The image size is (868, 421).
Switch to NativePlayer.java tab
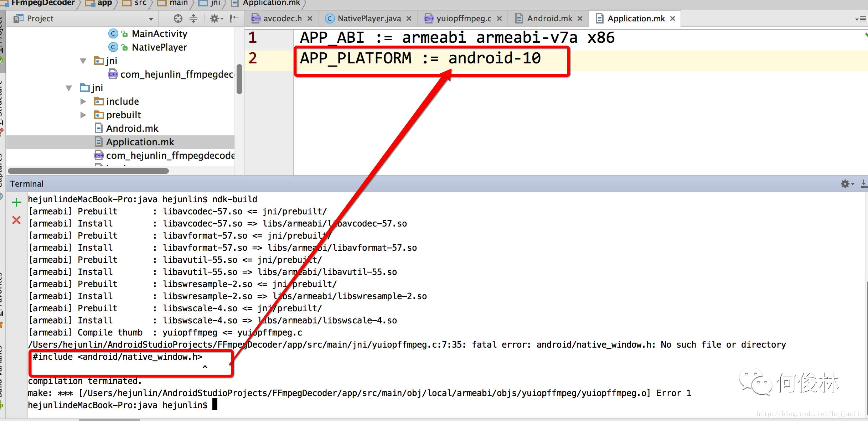(x=369, y=19)
